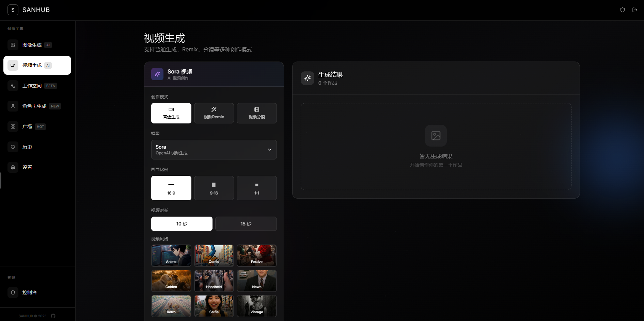Click the SANHUB logo icon
Screen dimensions: 644x321
[13, 10]
